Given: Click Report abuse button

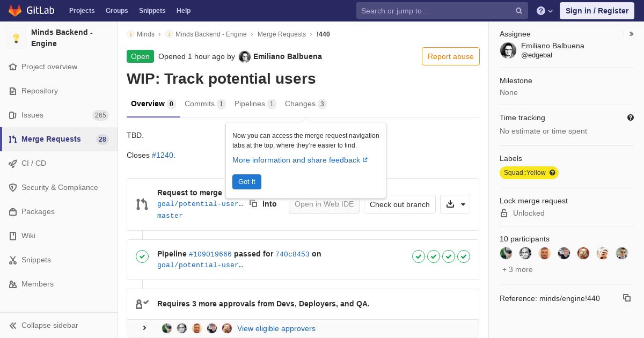Looking at the screenshot, I should coord(451,56).
